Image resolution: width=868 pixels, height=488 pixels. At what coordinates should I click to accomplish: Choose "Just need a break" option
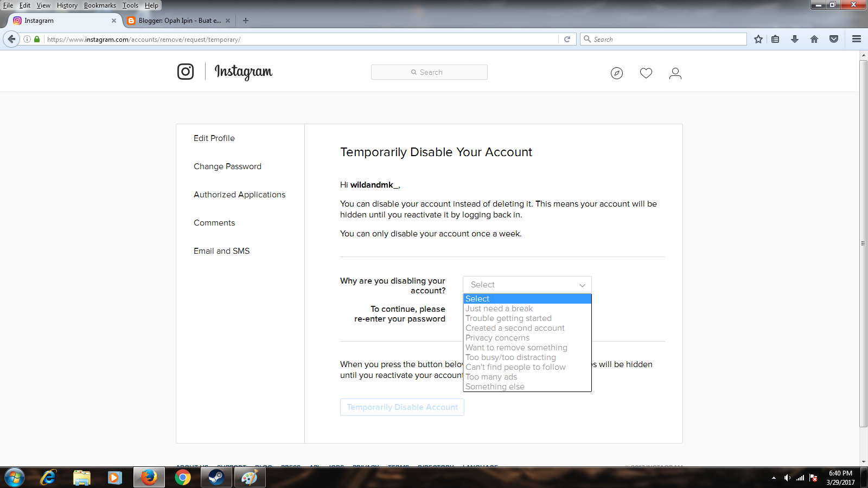coord(527,309)
